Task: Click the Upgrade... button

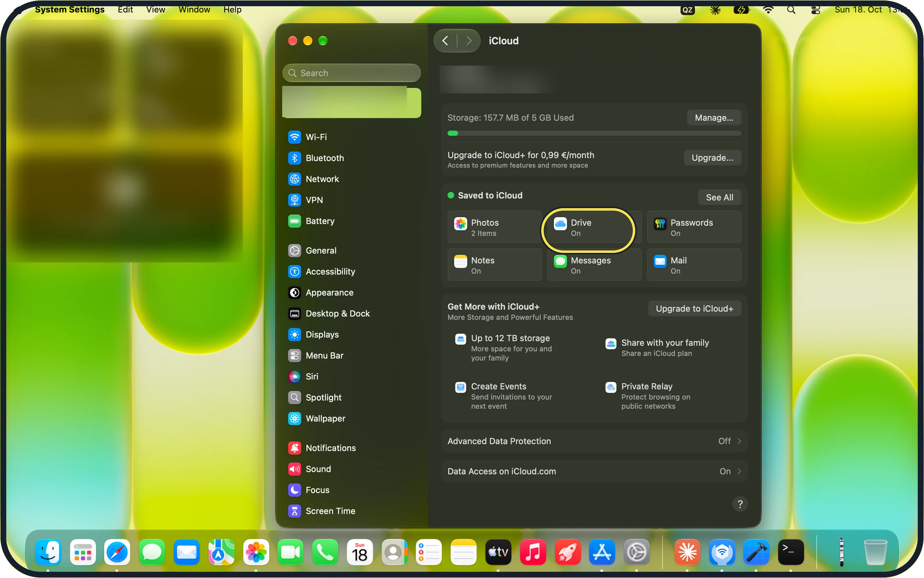Action: (712, 158)
